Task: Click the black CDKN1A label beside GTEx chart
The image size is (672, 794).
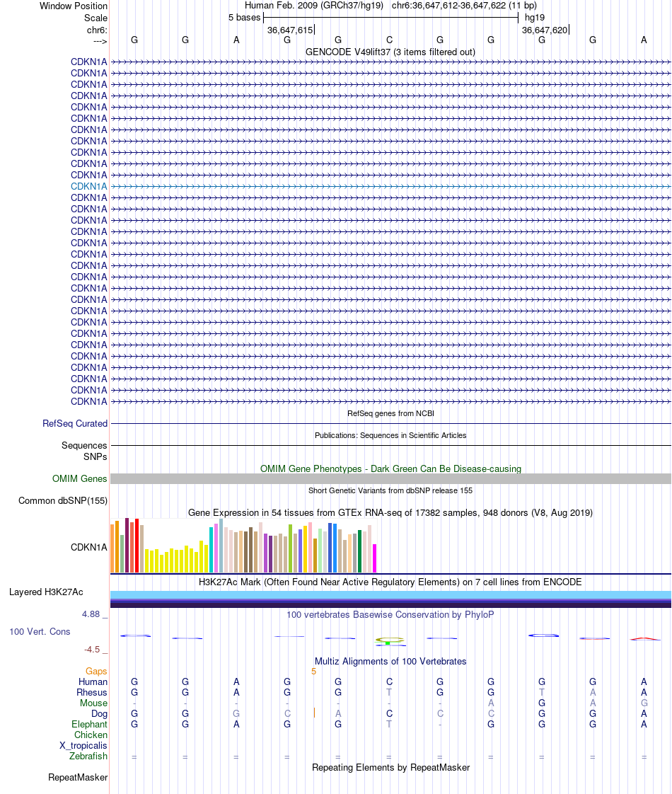Action: [89, 548]
